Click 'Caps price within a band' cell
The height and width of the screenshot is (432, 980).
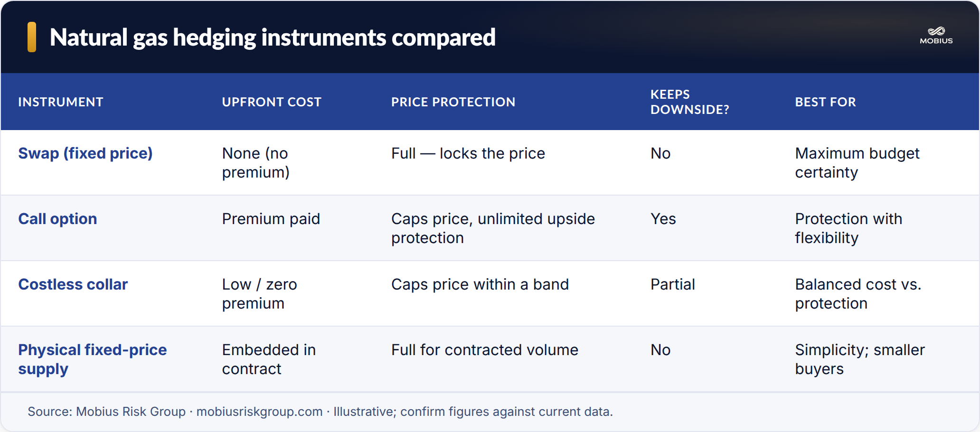(x=480, y=284)
